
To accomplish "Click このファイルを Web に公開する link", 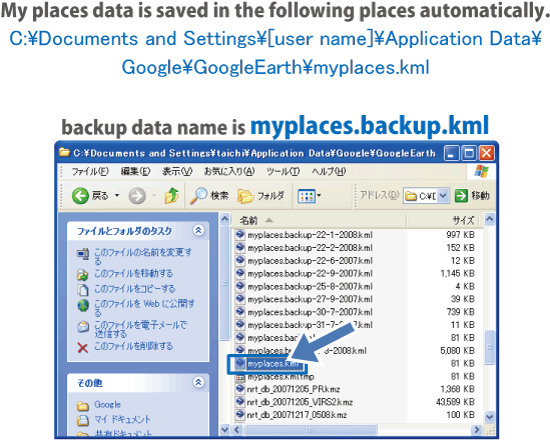I will (144, 308).
